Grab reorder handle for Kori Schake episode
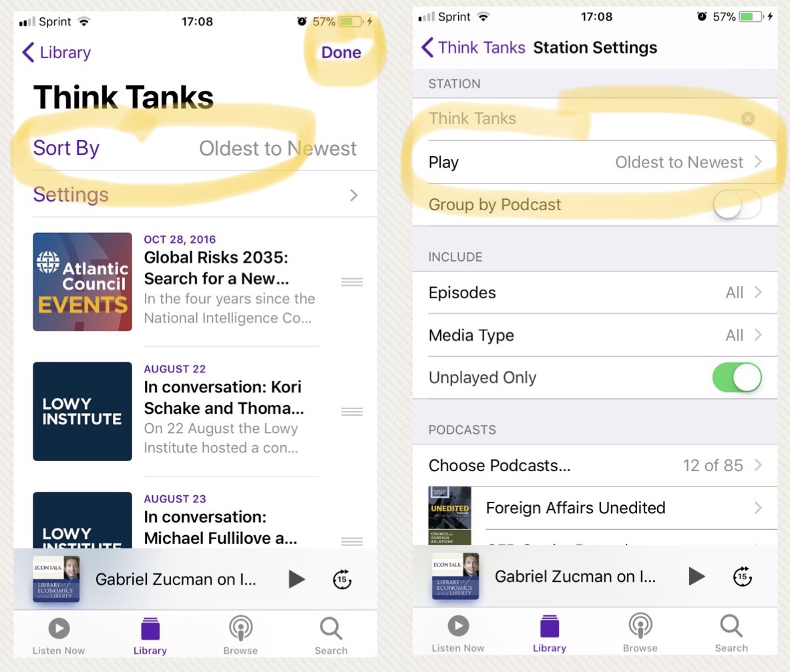 (x=352, y=412)
